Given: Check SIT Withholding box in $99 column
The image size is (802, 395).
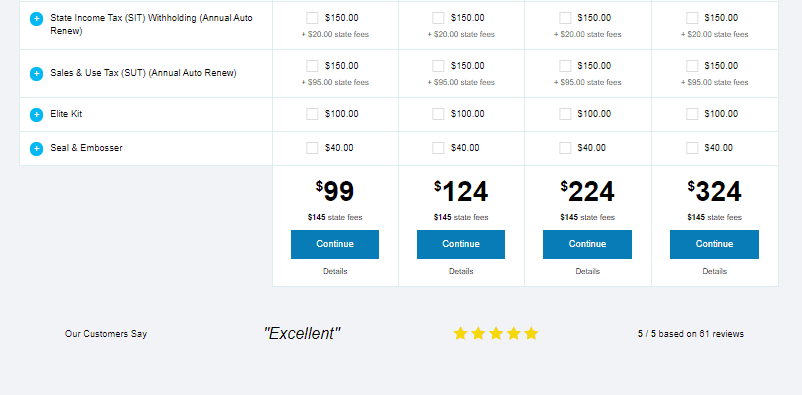Looking at the screenshot, I should point(312,18).
